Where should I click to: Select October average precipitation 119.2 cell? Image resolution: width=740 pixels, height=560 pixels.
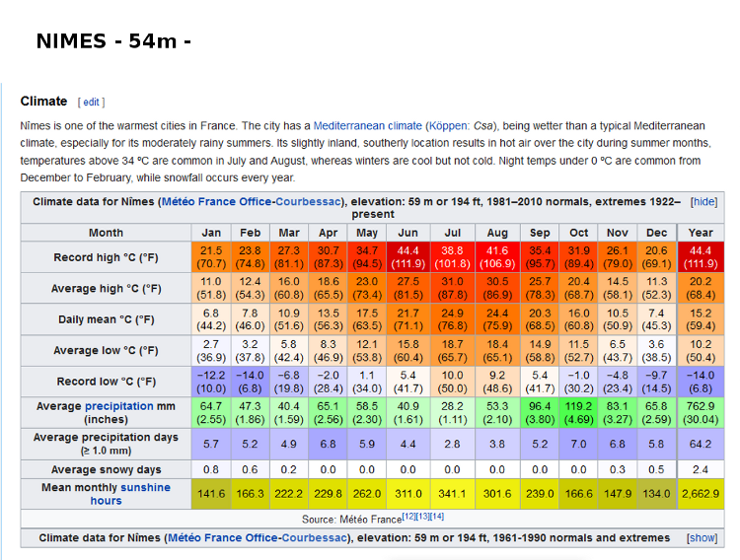point(578,412)
